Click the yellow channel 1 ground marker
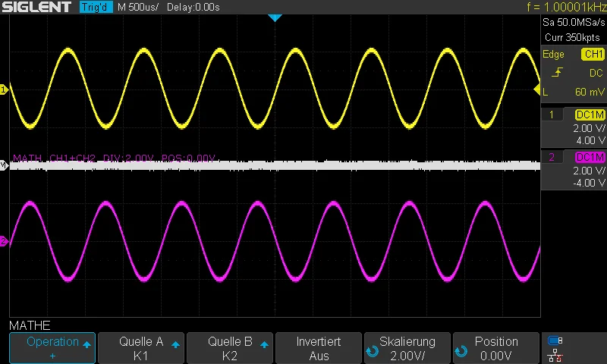The image size is (607, 364). coord(4,90)
